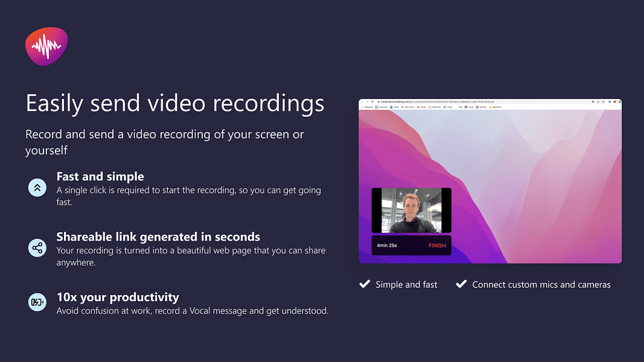This screenshot has width=644, height=362.
Task: Click the share icon beside Shareable link
Action: (x=37, y=248)
